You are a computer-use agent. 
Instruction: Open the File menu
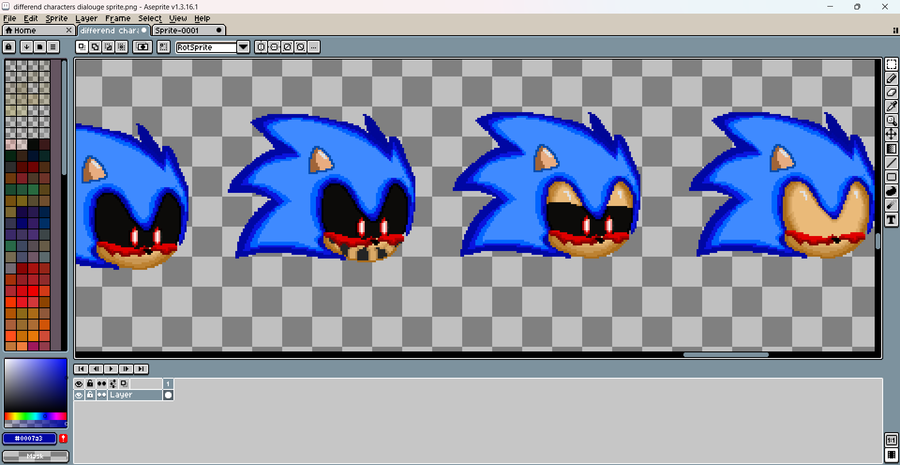coord(9,18)
